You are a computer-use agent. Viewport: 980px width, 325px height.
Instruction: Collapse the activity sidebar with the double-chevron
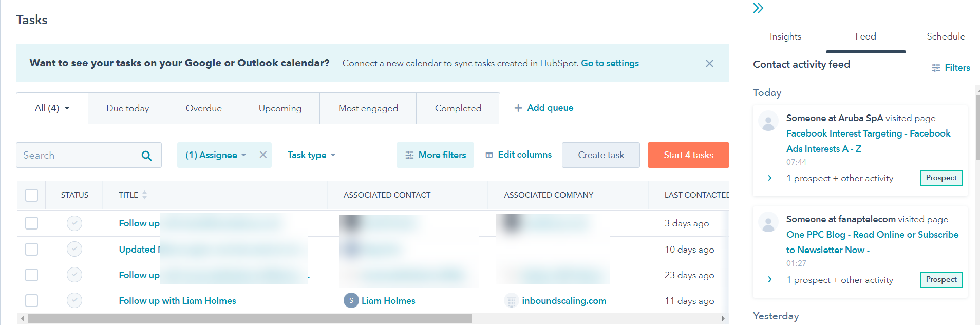pyautogui.click(x=759, y=8)
